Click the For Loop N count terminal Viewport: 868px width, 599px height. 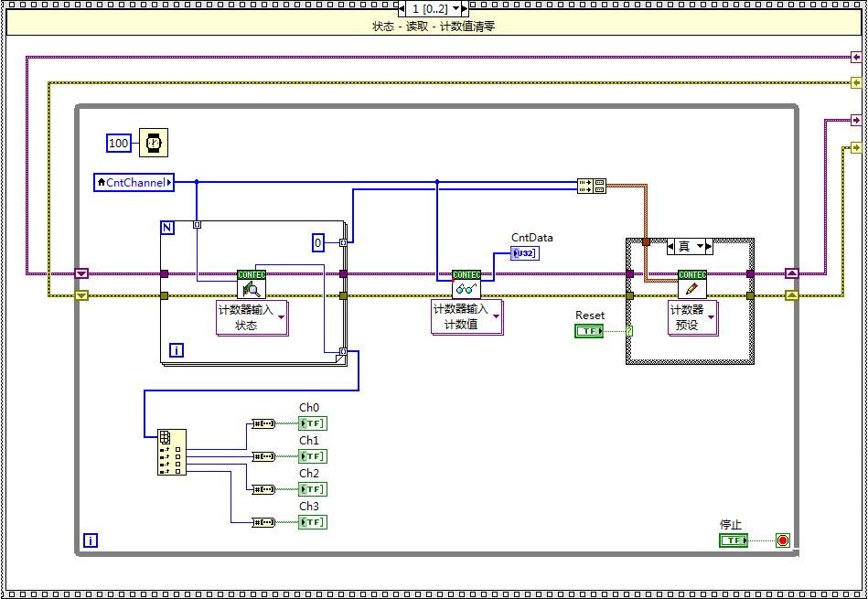pos(167,228)
